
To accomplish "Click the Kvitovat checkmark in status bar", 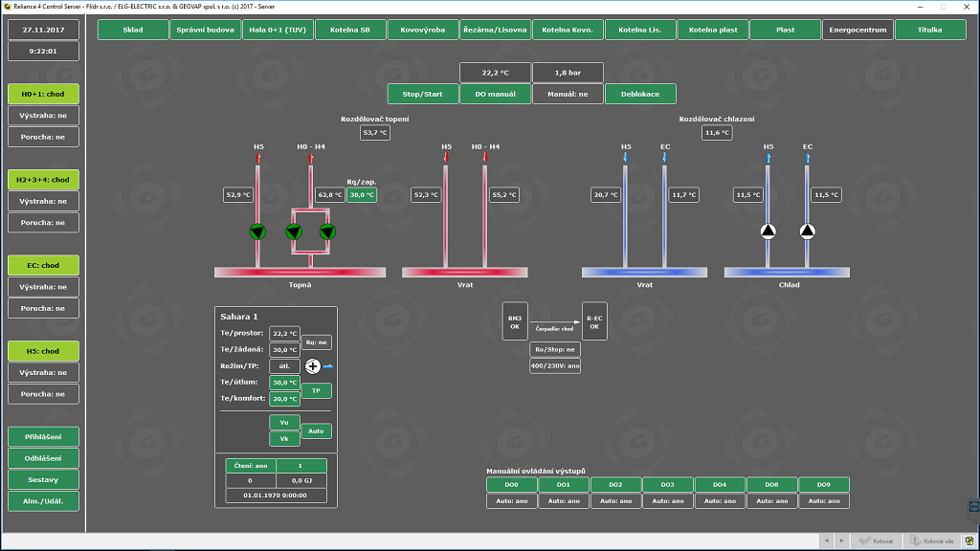I will [x=864, y=540].
